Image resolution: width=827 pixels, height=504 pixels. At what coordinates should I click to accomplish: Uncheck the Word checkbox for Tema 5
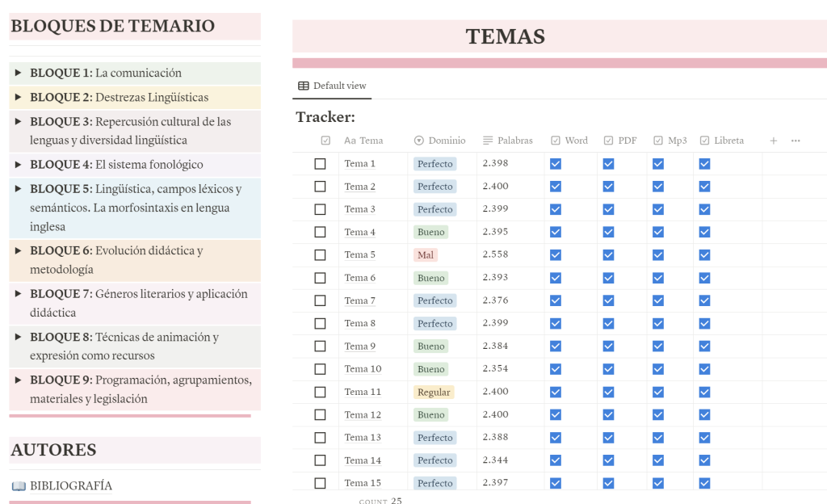coord(556,255)
